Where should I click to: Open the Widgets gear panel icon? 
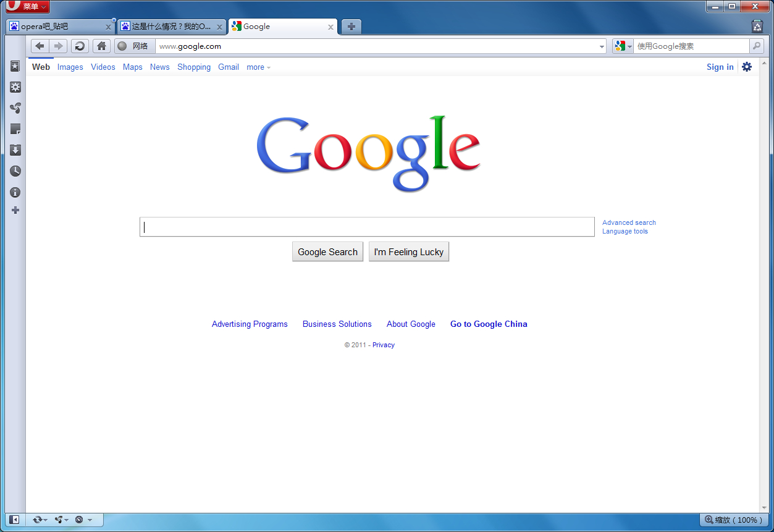point(15,87)
